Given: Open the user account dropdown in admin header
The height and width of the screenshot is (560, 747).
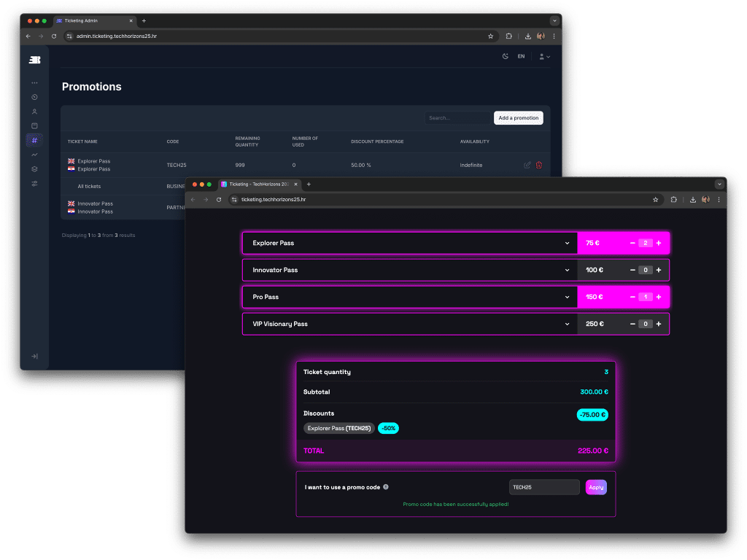Looking at the screenshot, I should tap(543, 56).
